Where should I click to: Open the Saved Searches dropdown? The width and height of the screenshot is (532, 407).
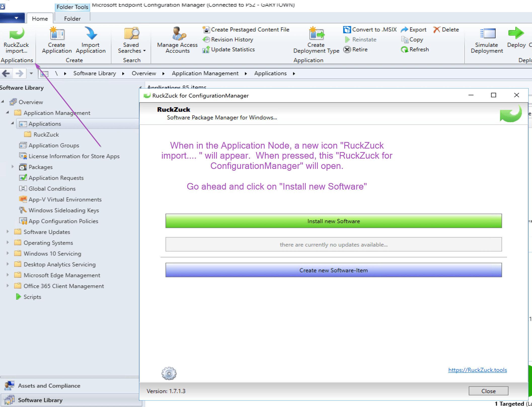[132, 48]
